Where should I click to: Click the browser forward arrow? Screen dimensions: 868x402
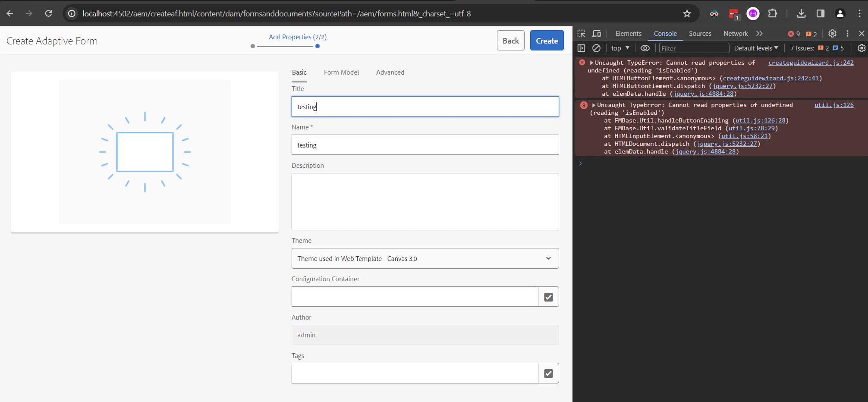[29, 13]
